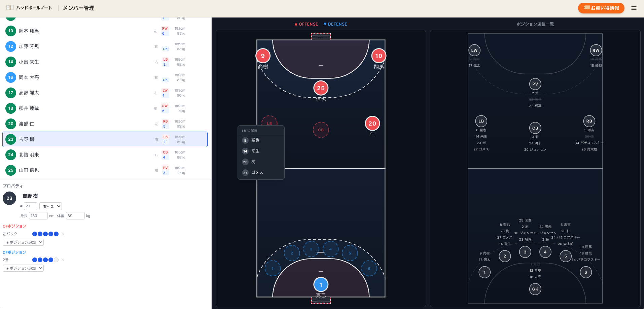644x309 pixels.
Task: Open the hamburger menu icon
Action: [x=634, y=8]
